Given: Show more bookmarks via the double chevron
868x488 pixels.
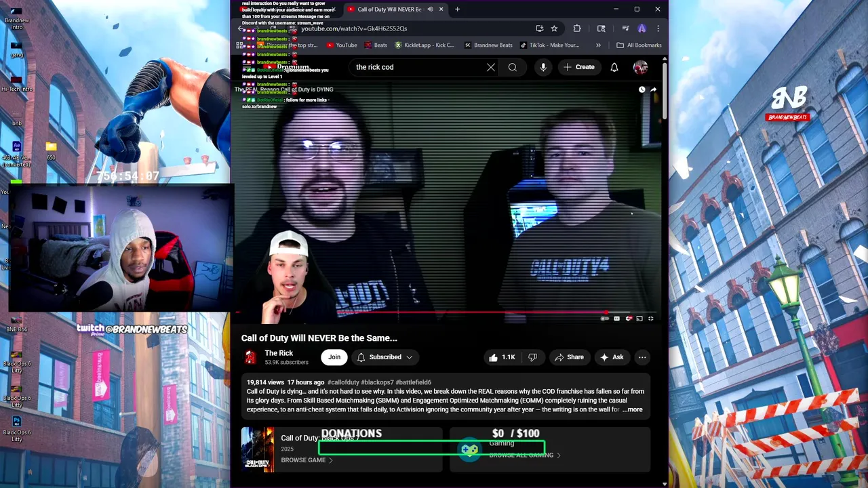Looking at the screenshot, I should coord(598,45).
